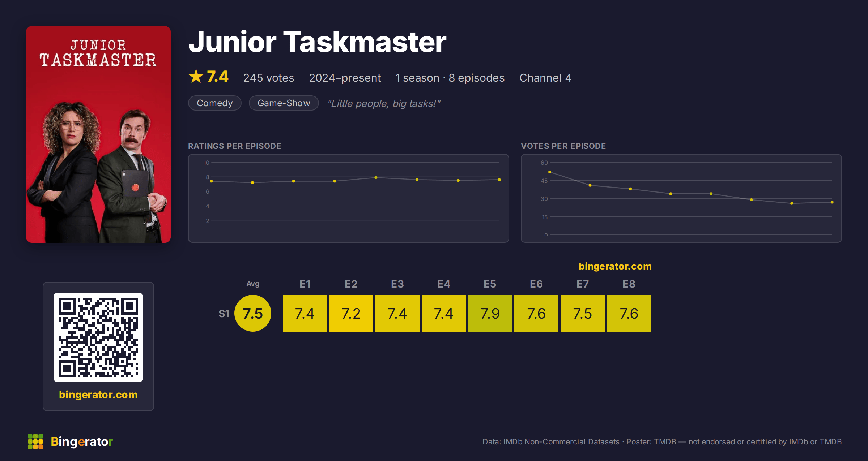The height and width of the screenshot is (461, 868).
Task: Click the first point in votes chart
Action: point(550,172)
